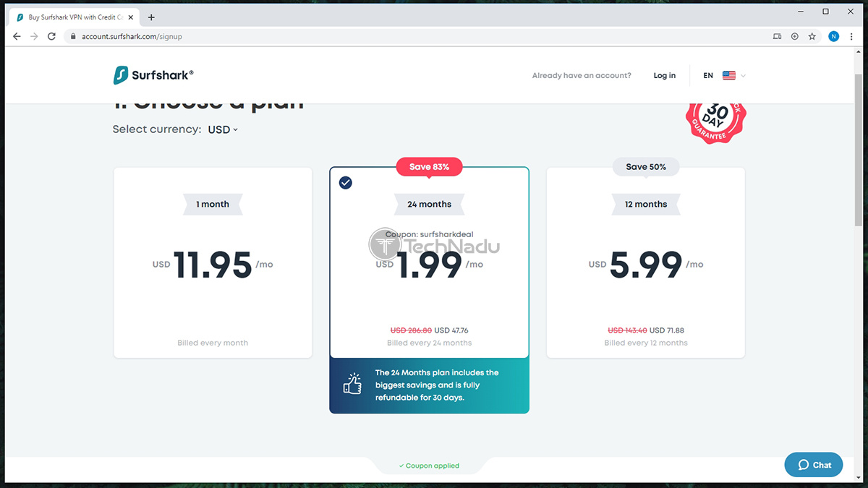Maximize the Chrome window
This screenshot has width=868, height=488.
coord(826,12)
